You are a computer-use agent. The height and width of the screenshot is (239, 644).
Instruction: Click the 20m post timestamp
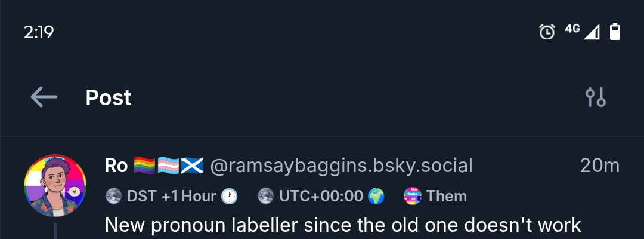(599, 166)
